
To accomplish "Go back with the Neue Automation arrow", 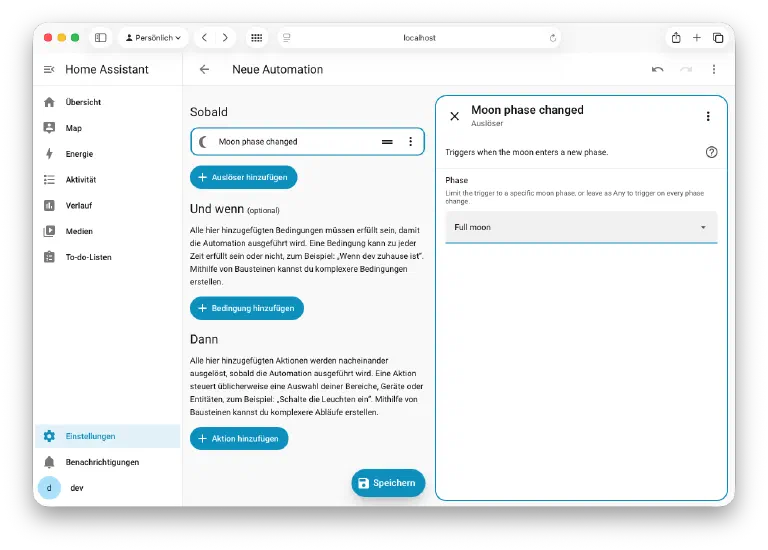I will 204,70.
